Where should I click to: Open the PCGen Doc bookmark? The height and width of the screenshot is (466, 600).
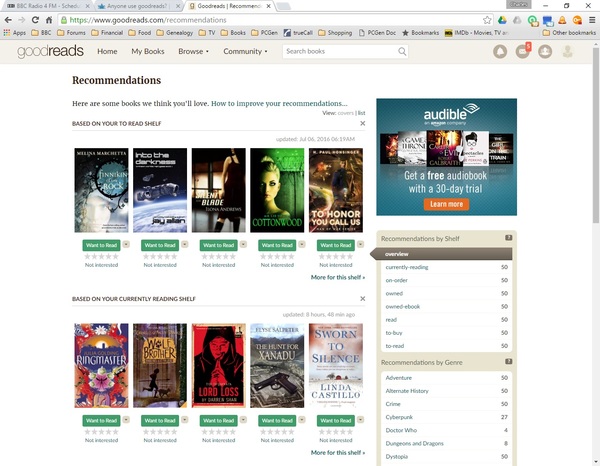(377, 33)
